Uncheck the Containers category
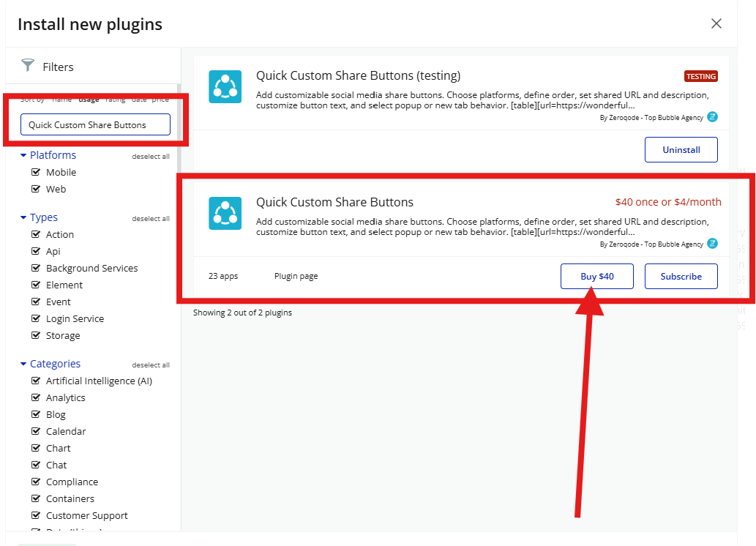This screenshot has height=546, width=756. 36,498
